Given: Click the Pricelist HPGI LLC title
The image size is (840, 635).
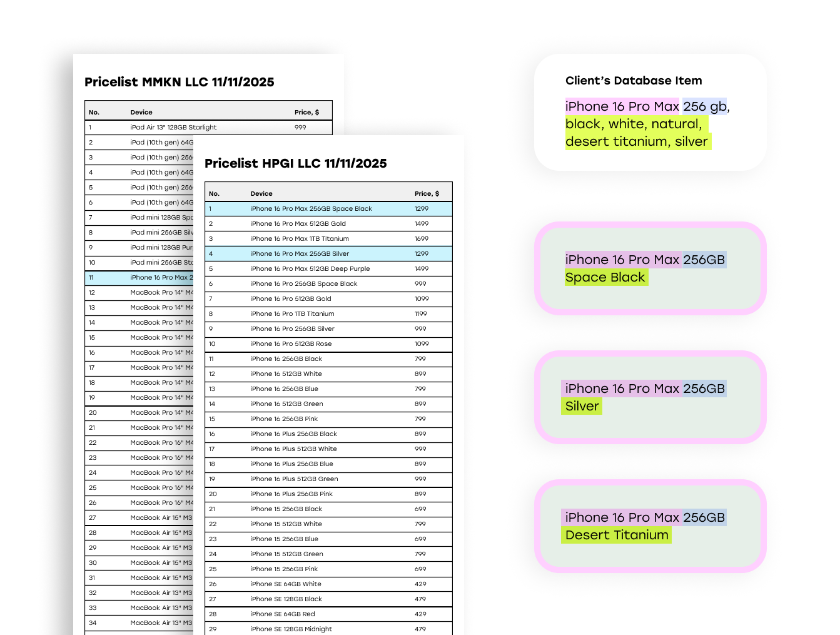Looking at the screenshot, I should tap(295, 164).
